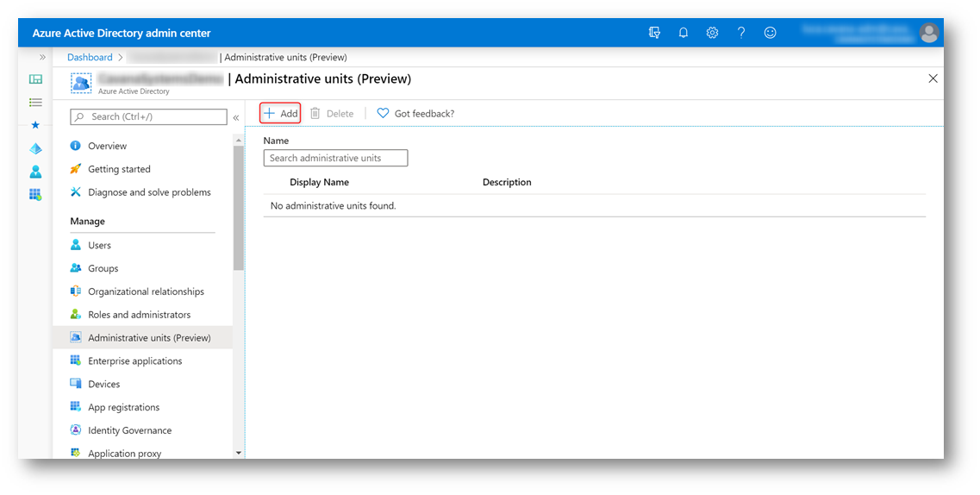Click the Roles and administrators icon
The height and width of the screenshot is (495, 980).
(76, 315)
